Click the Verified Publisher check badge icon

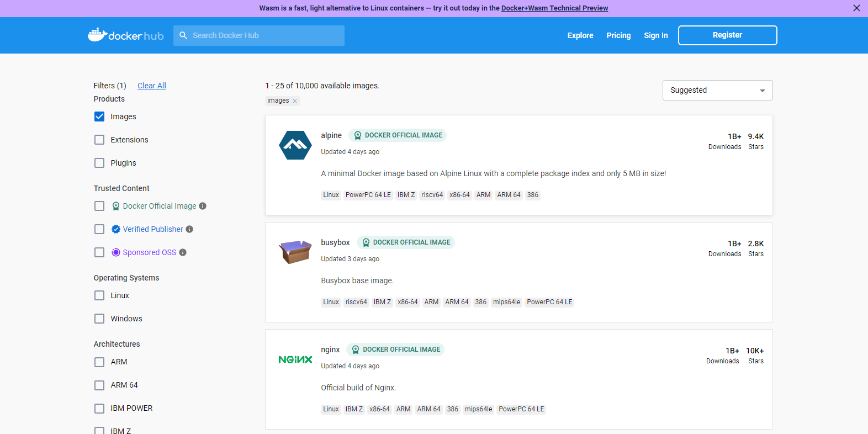116,229
